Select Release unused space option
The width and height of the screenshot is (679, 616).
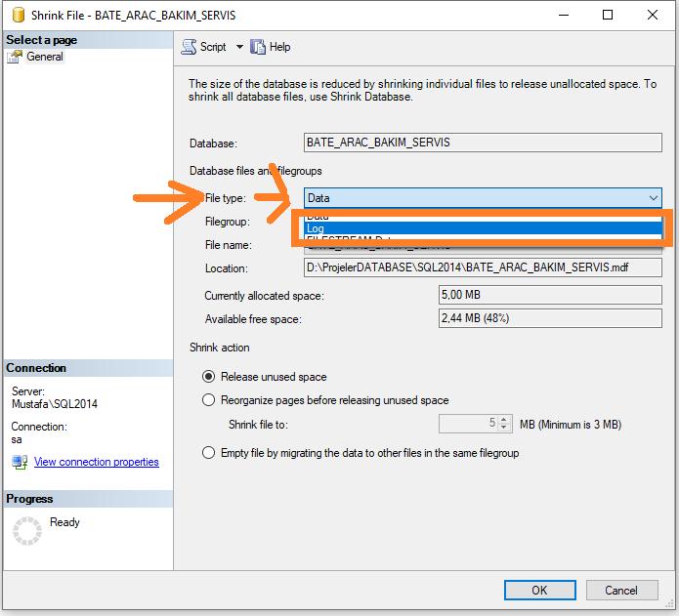[x=208, y=377]
